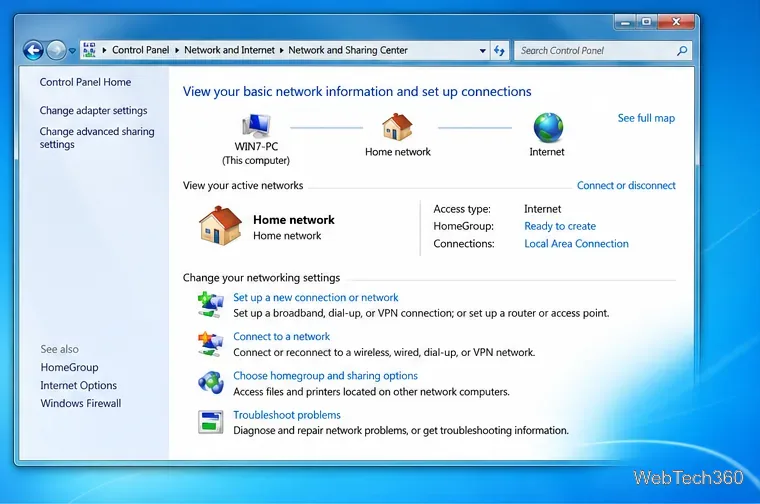Click the Refresh button in address bar
Viewport: 760px width, 504px height.
coord(499,50)
